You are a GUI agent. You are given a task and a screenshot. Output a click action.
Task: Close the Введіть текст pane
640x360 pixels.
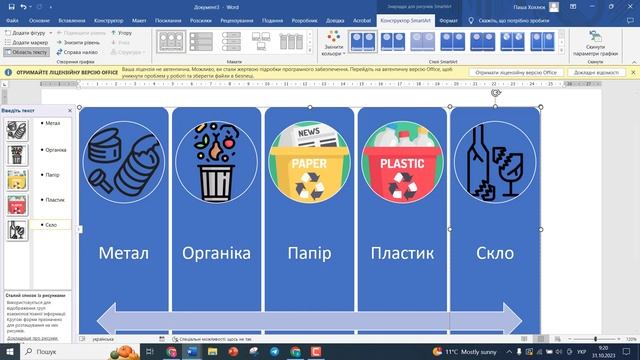[x=70, y=111]
